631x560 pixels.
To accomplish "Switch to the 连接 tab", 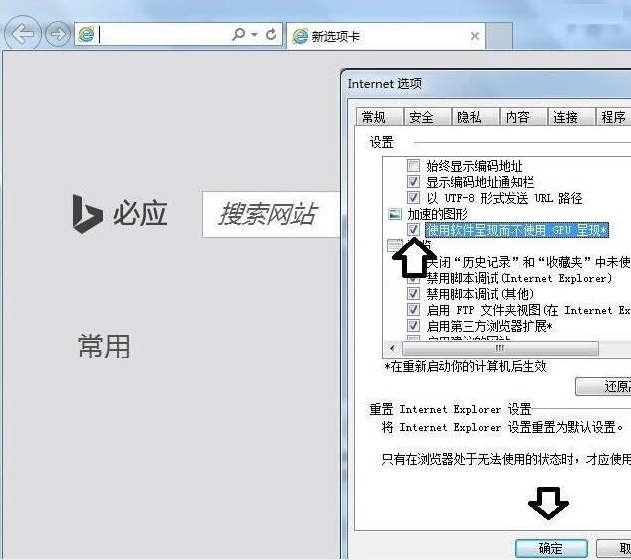I will pyautogui.click(x=571, y=117).
